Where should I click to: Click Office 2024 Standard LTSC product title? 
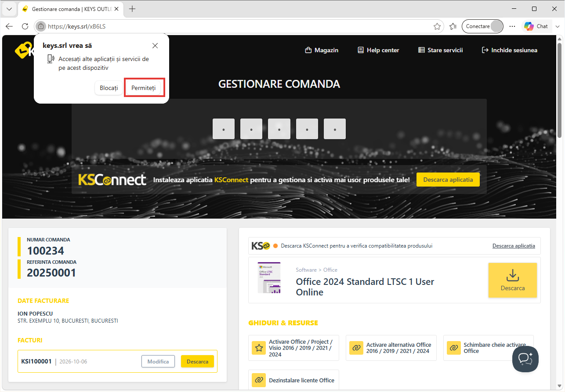[x=365, y=287]
